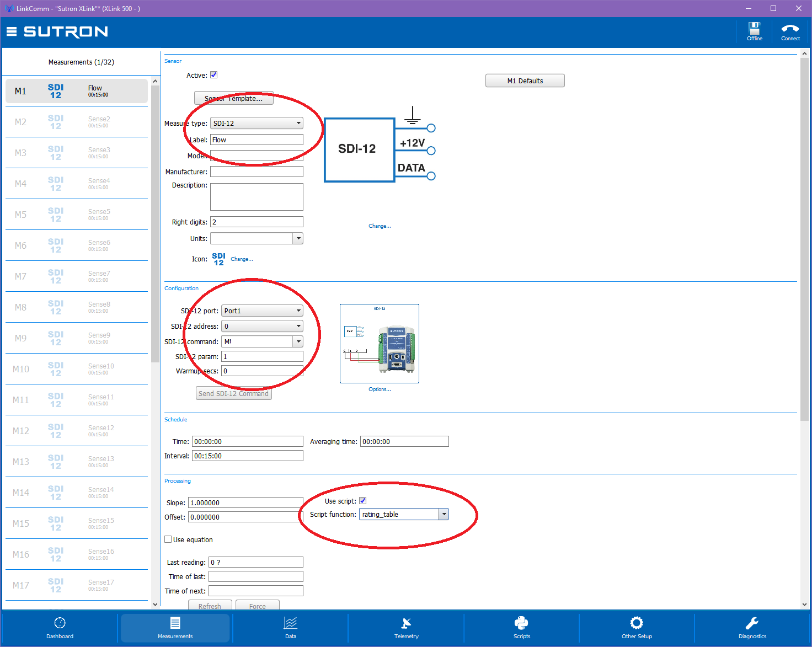Select the M11 Sense11 SDI-12 icon
Viewport: 812px width, 647px height.
[x=56, y=400]
